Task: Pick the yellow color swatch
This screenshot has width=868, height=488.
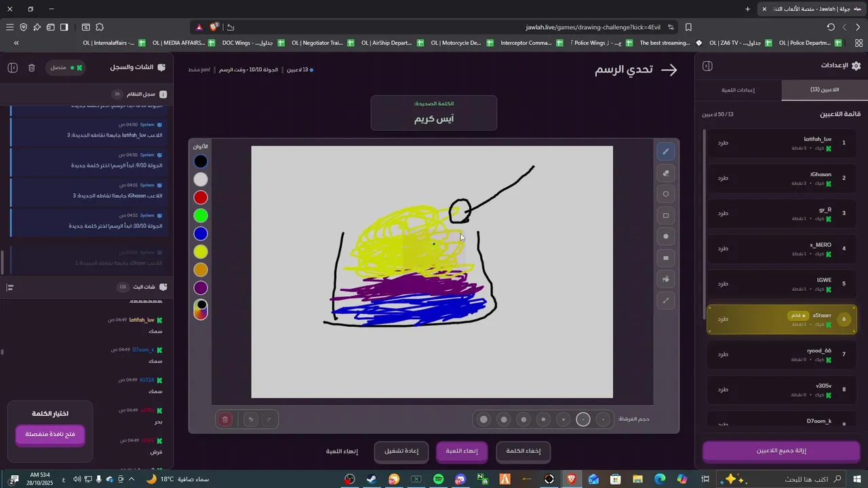Action: [201, 251]
